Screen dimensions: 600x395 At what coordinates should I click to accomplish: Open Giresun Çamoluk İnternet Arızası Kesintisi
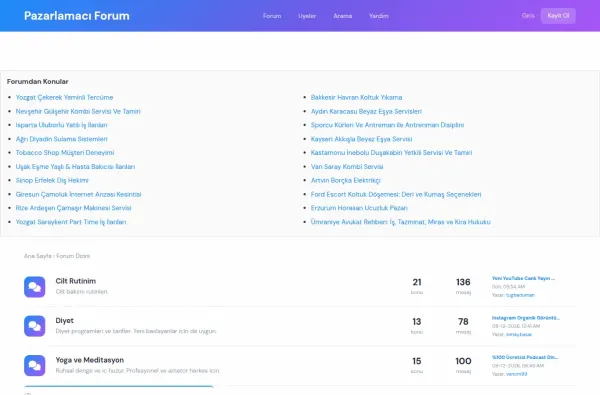[78, 194]
